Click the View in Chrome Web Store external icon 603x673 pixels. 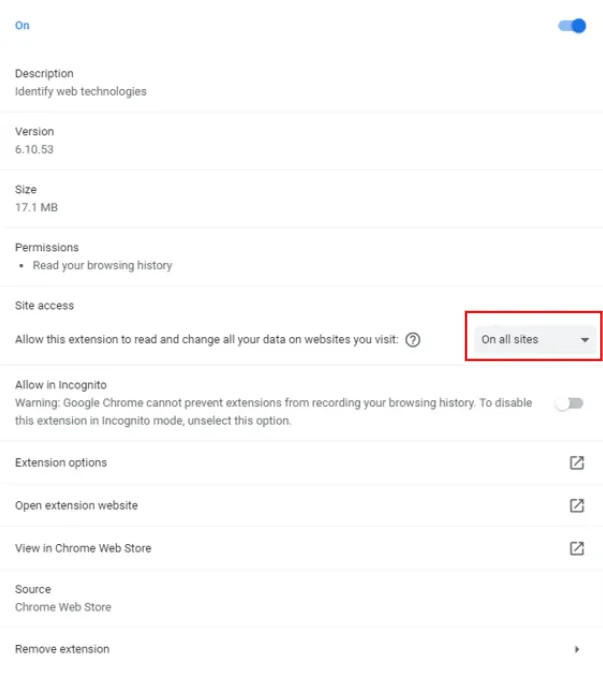click(x=577, y=548)
